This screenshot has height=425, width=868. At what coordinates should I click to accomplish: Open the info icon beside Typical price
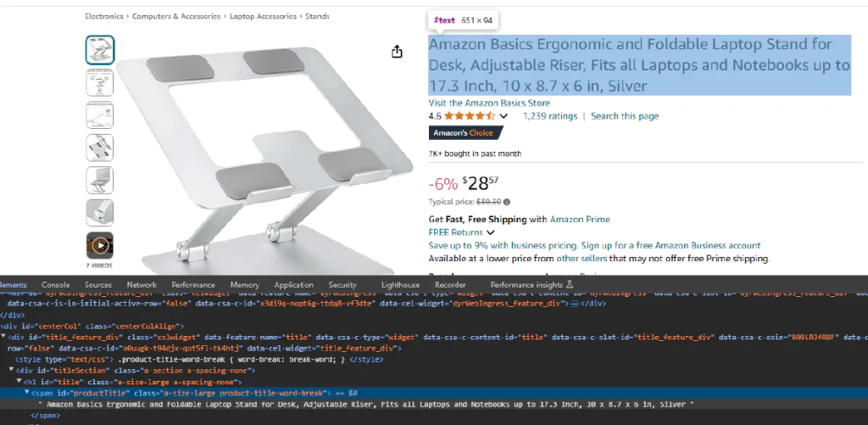click(x=507, y=202)
